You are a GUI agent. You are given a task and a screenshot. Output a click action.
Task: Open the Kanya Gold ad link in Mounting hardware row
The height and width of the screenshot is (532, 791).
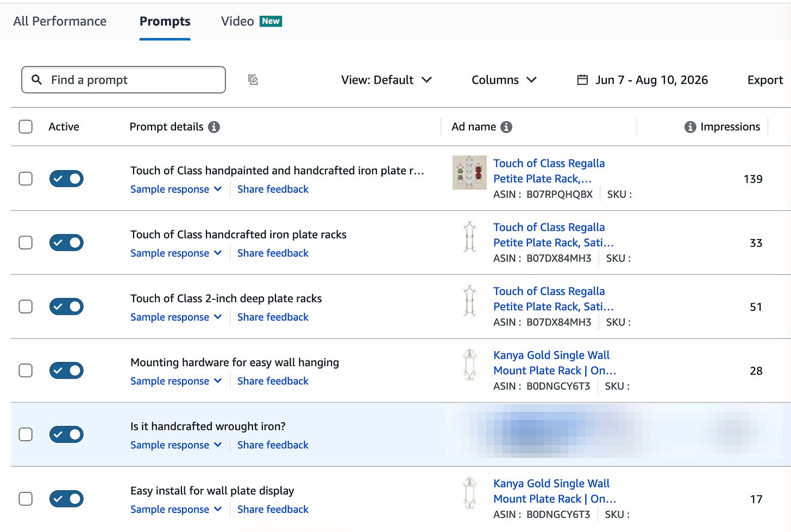[x=555, y=362]
